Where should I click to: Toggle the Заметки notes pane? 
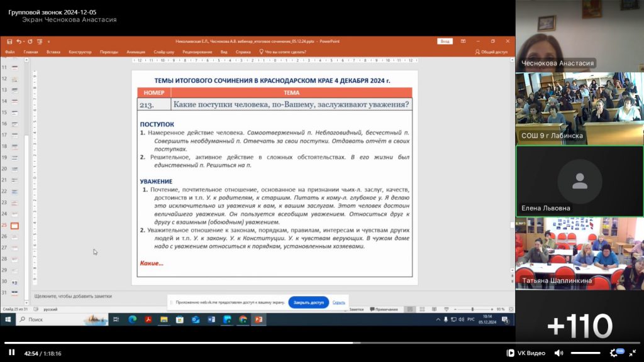355,309
